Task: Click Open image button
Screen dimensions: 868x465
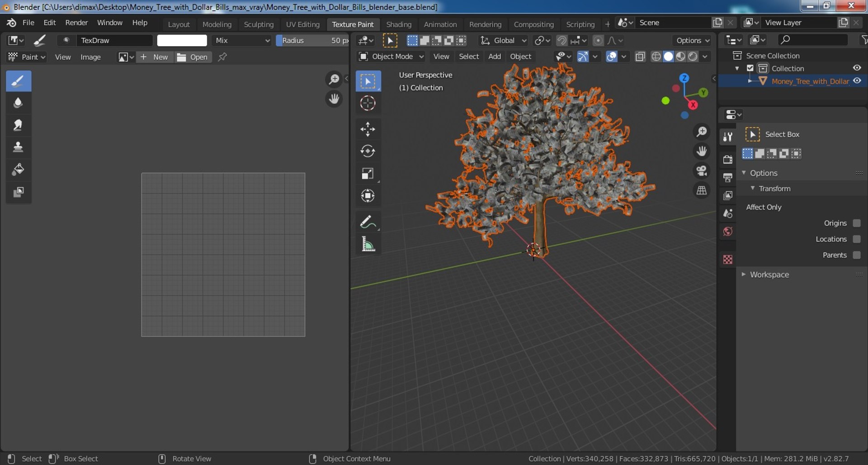Action: pos(193,57)
